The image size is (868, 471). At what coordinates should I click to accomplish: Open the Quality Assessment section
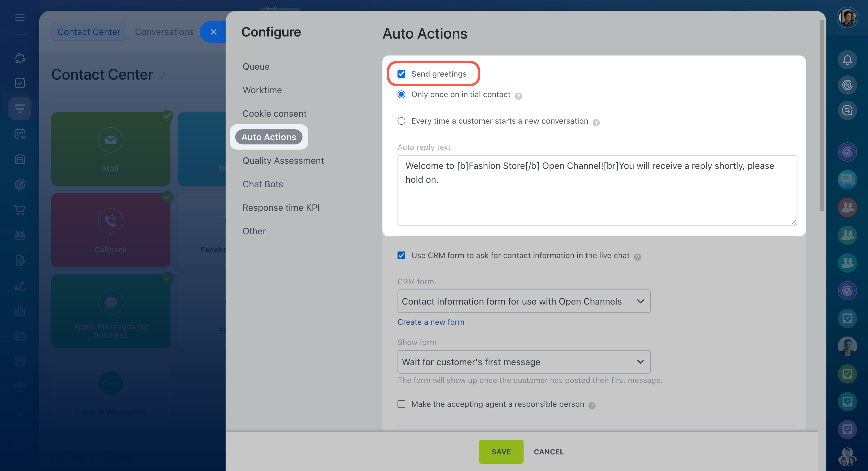coord(283,160)
